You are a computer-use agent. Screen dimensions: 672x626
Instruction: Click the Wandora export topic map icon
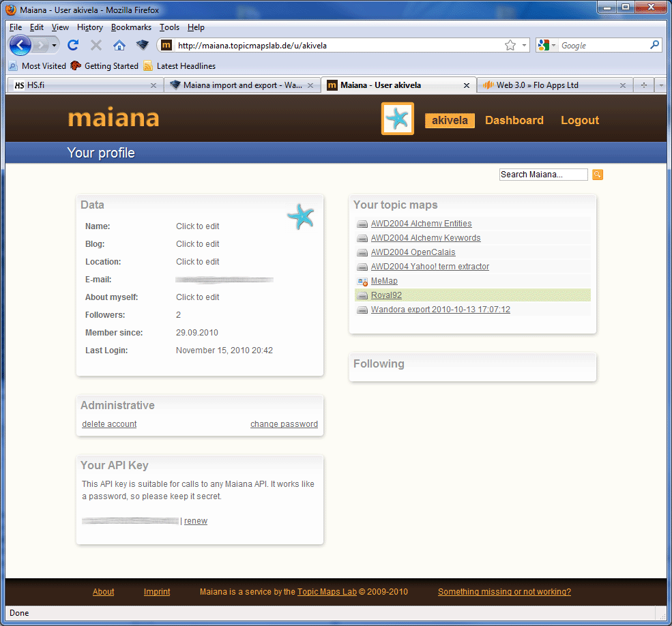tap(362, 309)
